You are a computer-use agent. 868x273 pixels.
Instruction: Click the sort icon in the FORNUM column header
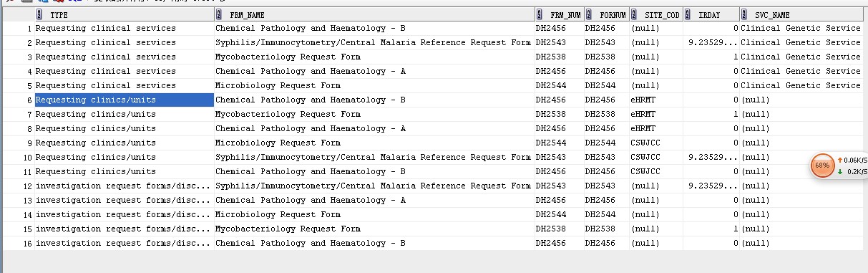tap(588, 14)
